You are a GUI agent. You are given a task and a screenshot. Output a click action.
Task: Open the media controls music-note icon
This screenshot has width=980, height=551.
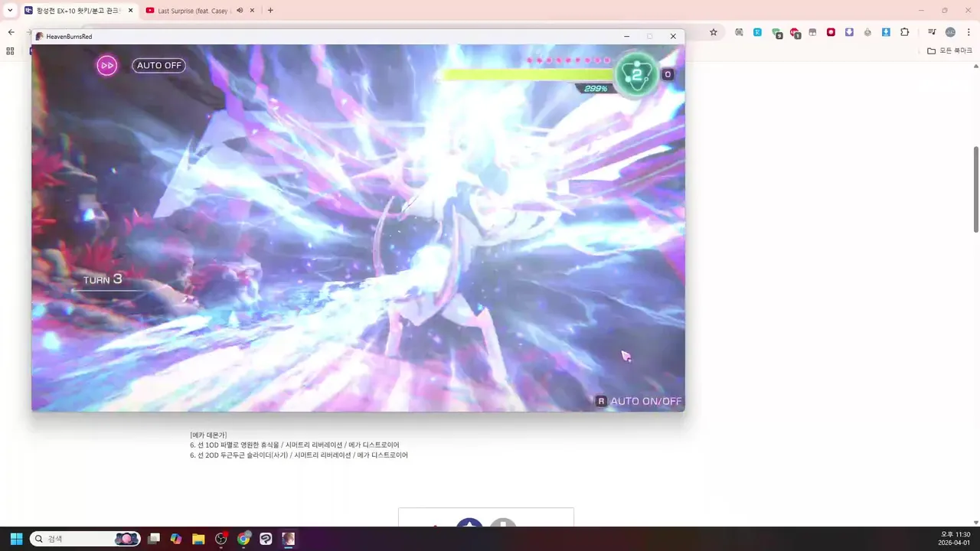[x=932, y=32]
